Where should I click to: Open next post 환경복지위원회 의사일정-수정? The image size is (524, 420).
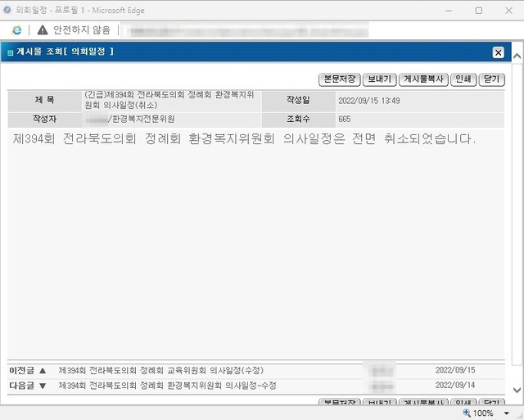pos(167,385)
